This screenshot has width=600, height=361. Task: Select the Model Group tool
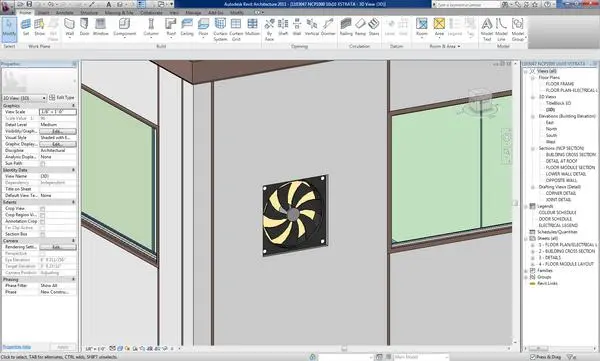(518, 30)
